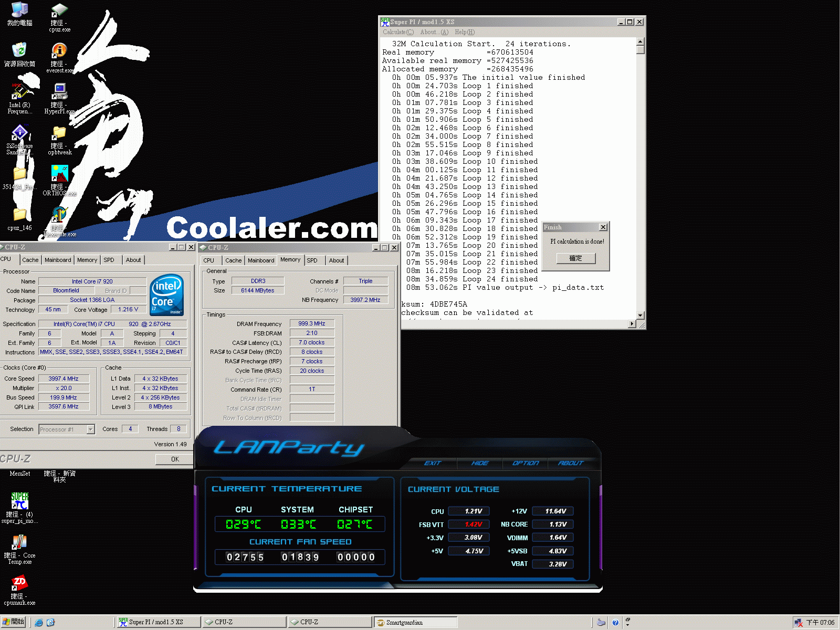Open the cpuz.exe shortcut icon
The image size is (840, 630).
point(59,17)
